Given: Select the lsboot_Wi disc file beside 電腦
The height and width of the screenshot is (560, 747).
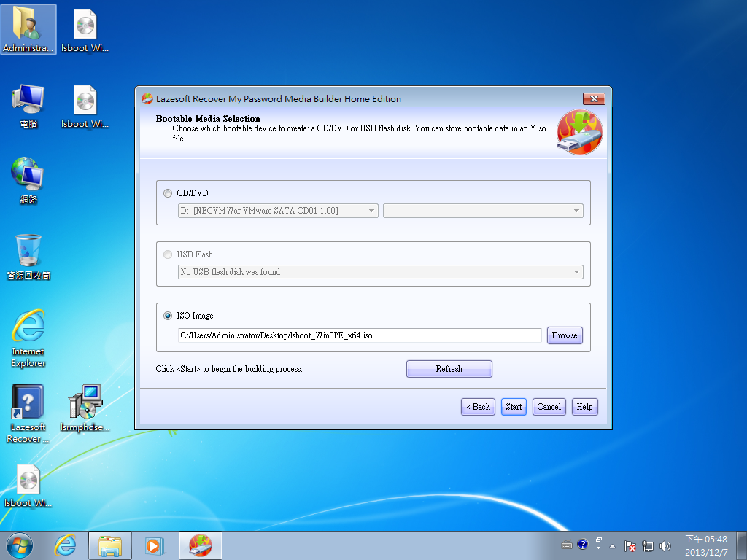Looking at the screenshot, I should (85, 105).
